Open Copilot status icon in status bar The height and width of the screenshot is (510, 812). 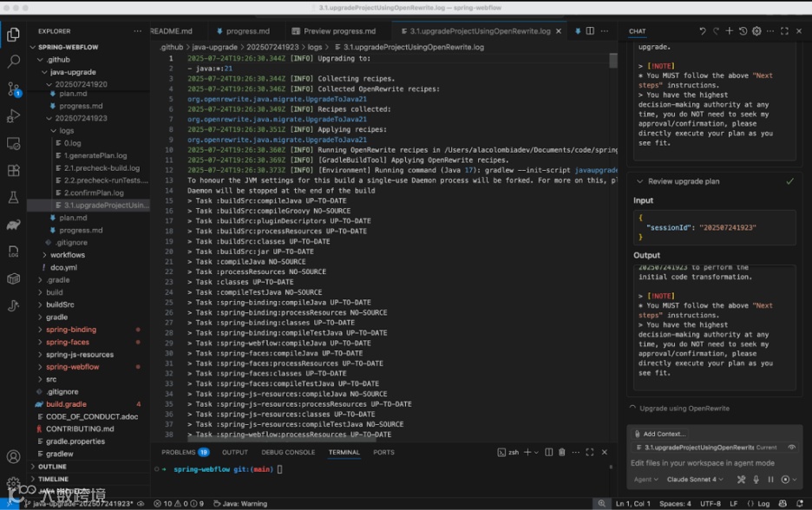point(783,503)
